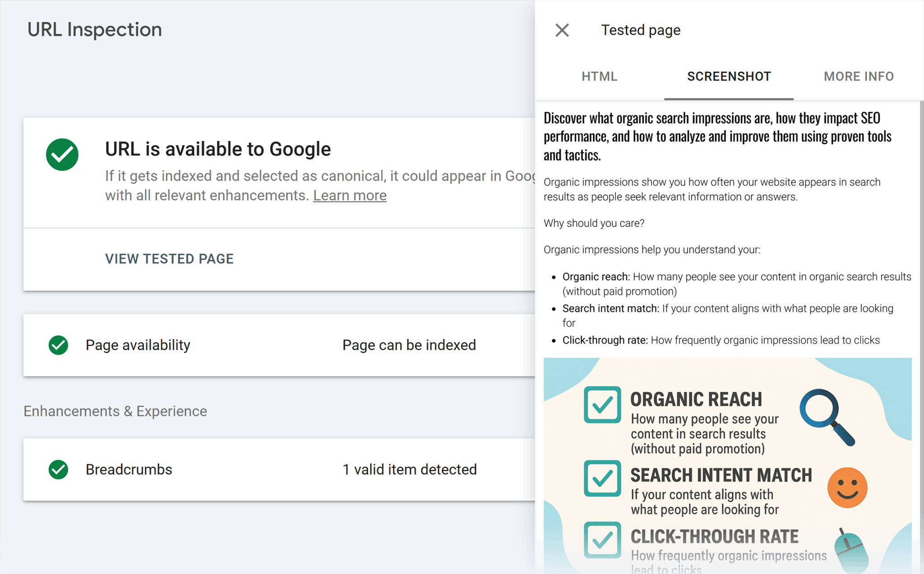This screenshot has width=924, height=574.
Task: Select the SCREENSHOT tab underline indicator
Action: tap(729, 95)
